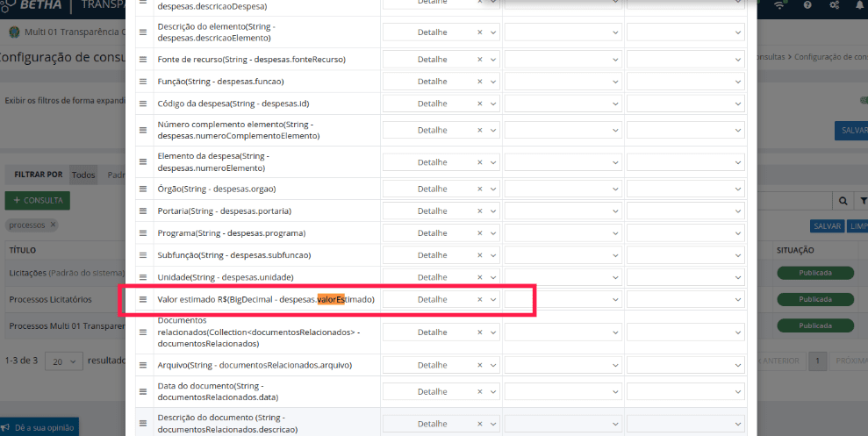Grab the drag handle for Valor estimado row

(x=143, y=299)
